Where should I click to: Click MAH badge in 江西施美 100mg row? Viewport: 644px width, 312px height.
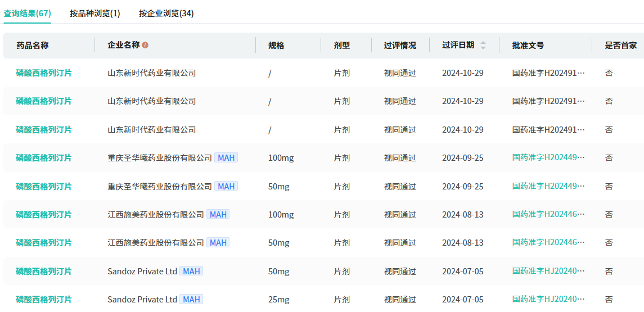point(218,214)
